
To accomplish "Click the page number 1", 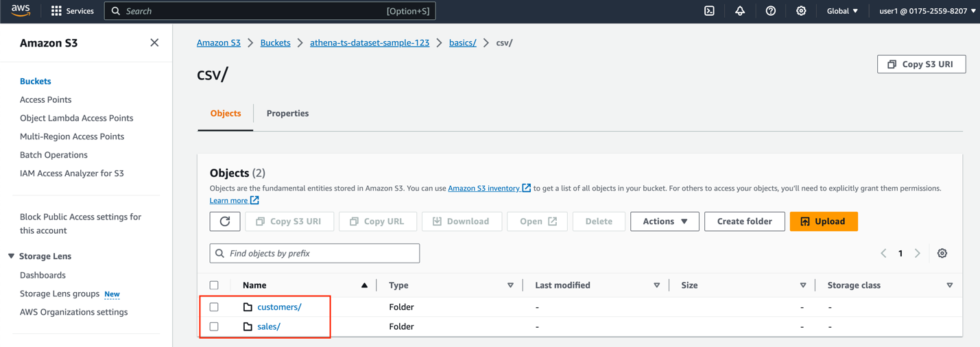I will (900, 253).
